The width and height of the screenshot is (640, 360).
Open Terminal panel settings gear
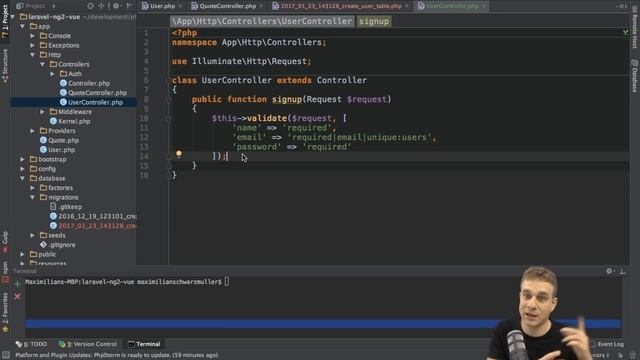click(x=609, y=271)
